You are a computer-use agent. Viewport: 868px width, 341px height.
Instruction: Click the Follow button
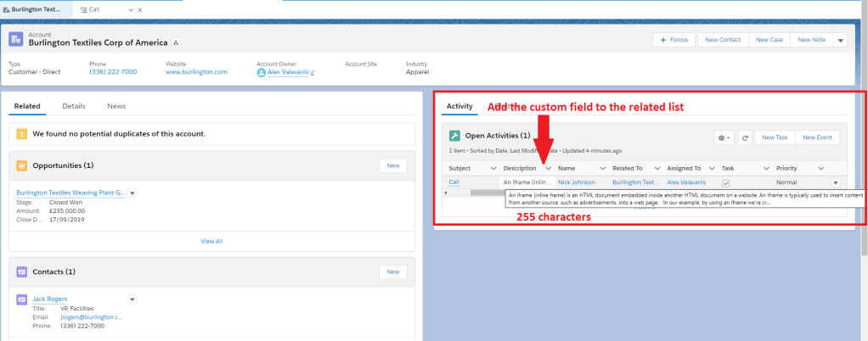674,40
